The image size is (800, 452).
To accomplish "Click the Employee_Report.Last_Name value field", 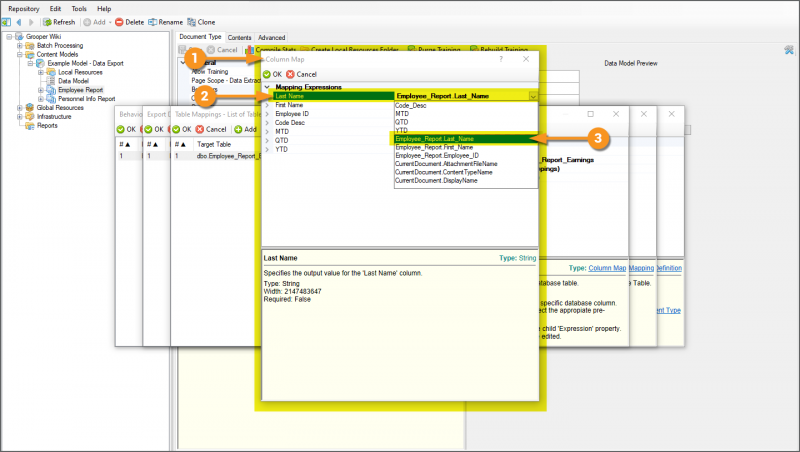I will click(462, 96).
